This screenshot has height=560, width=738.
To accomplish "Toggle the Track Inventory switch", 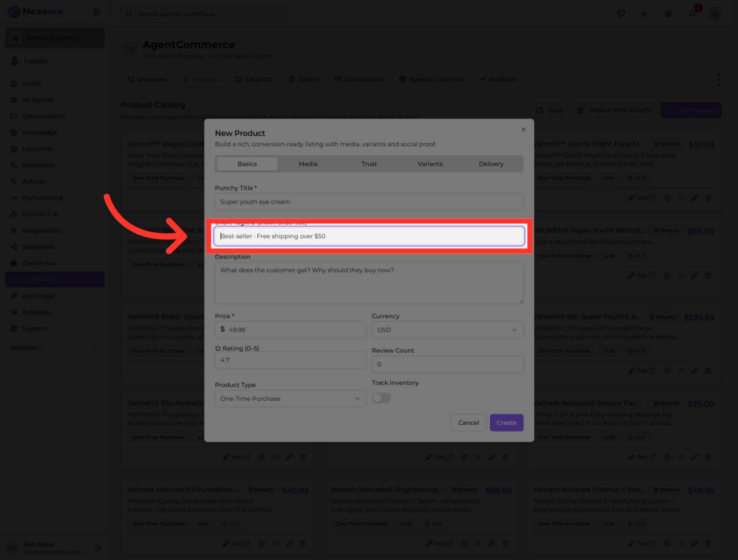I will (381, 398).
